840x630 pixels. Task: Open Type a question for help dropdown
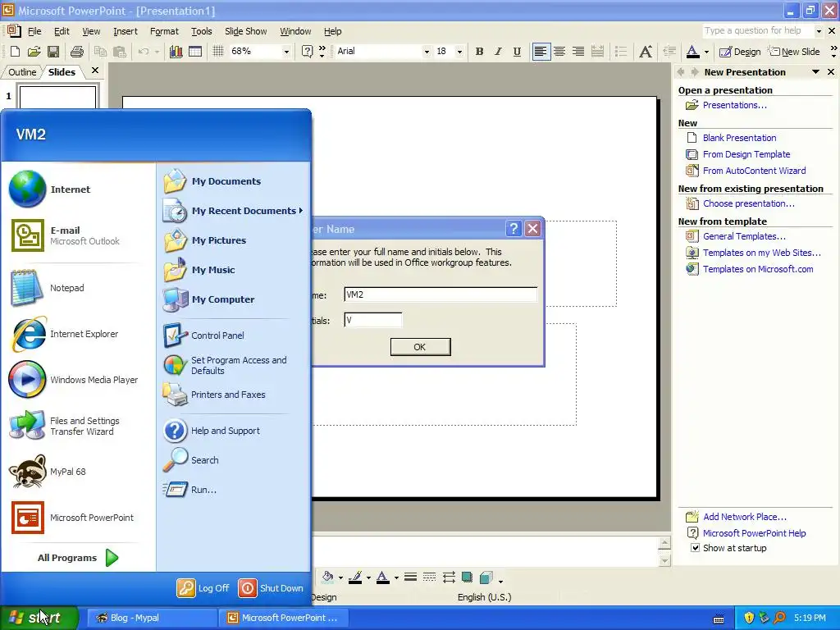click(x=819, y=31)
